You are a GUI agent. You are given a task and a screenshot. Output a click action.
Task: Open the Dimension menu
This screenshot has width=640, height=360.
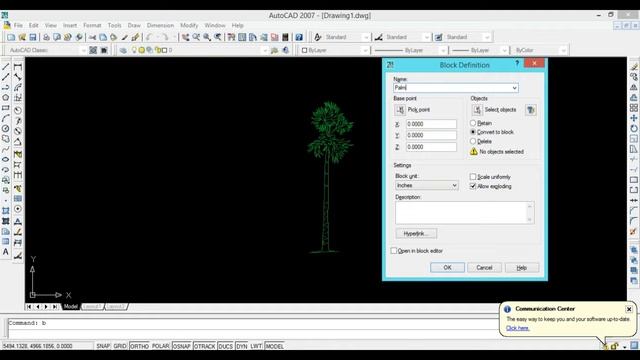[160, 25]
